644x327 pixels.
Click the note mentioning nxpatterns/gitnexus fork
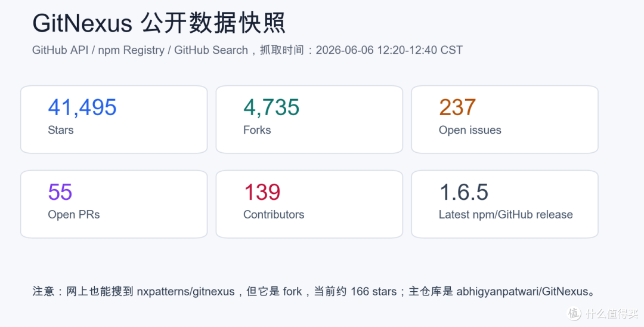[x=314, y=292]
